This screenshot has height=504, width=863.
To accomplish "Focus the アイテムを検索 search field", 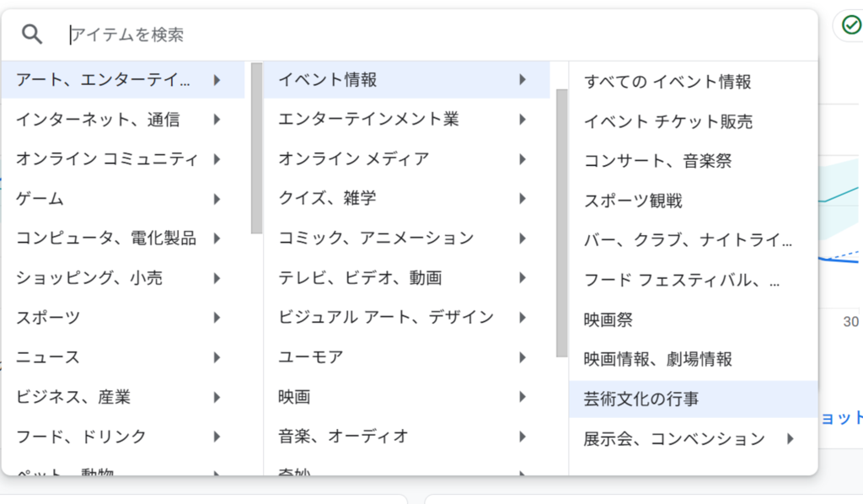I will tap(435, 35).
